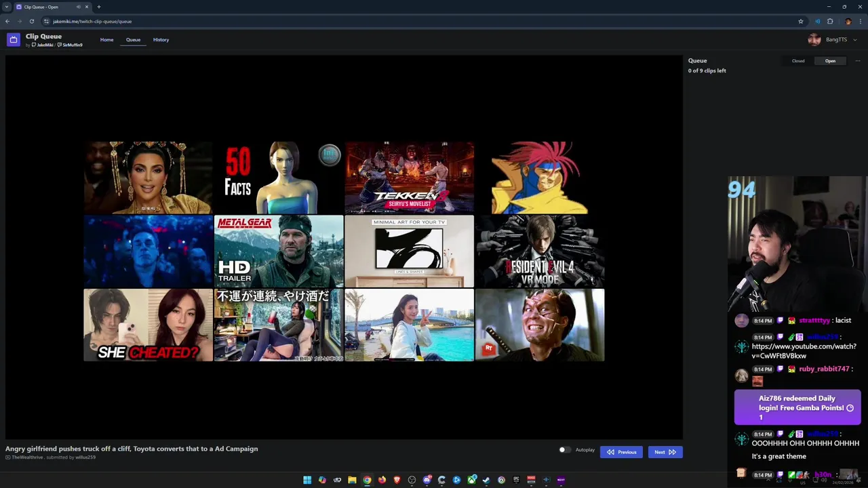Screen dimensions: 868x488
Task: Click the Kim Kardashian video thumbnail
Action: pyautogui.click(x=148, y=178)
